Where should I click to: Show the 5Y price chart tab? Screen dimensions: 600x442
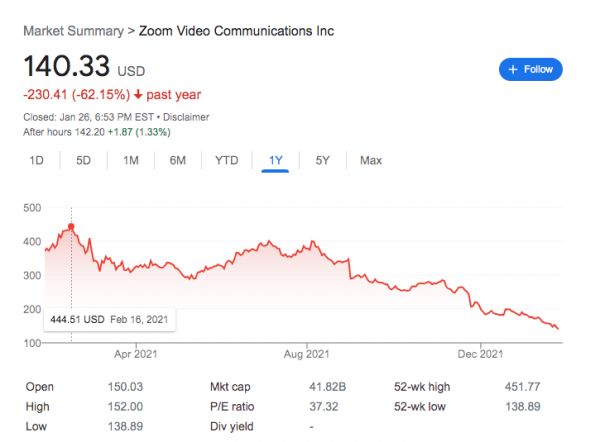pos(323,160)
